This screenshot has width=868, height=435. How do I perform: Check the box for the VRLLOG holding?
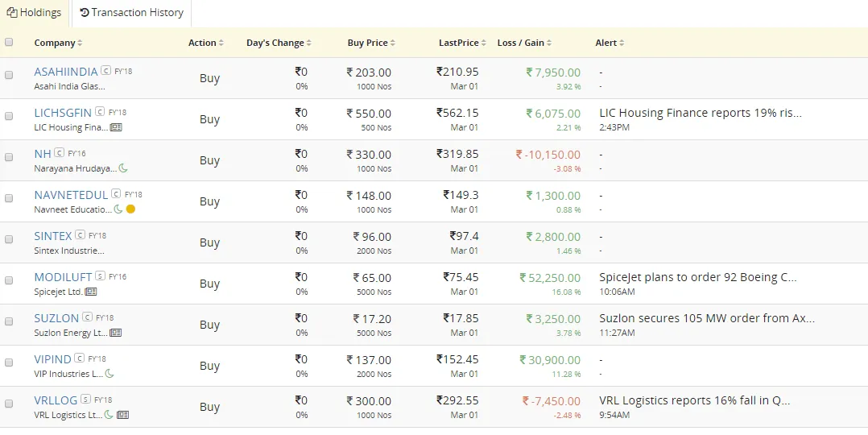click(x=9, y=404)
